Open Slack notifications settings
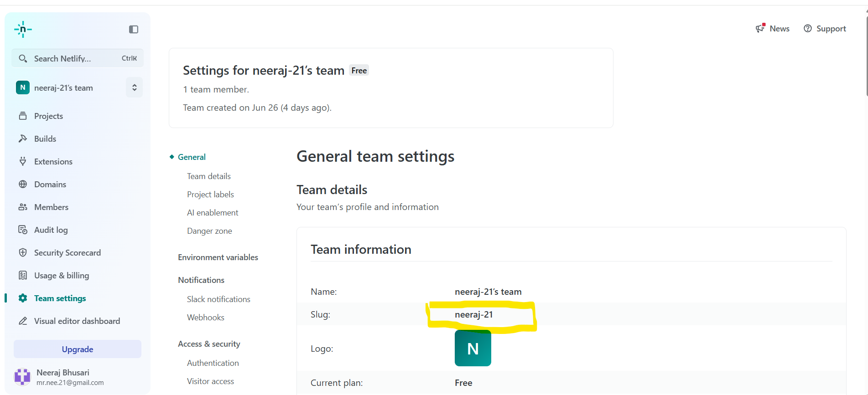 (218, 299)
